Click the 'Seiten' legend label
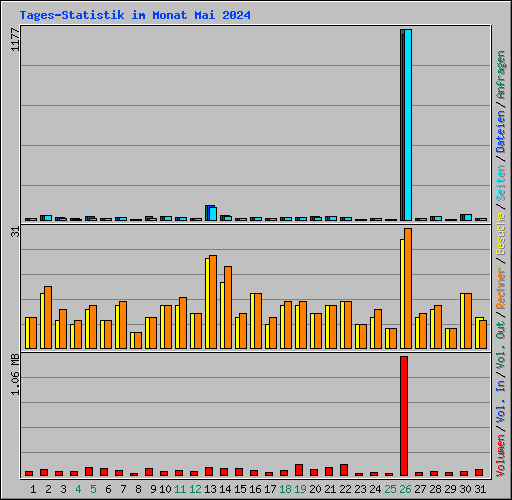Screen dimensions: 512x500 pos(501,183)
